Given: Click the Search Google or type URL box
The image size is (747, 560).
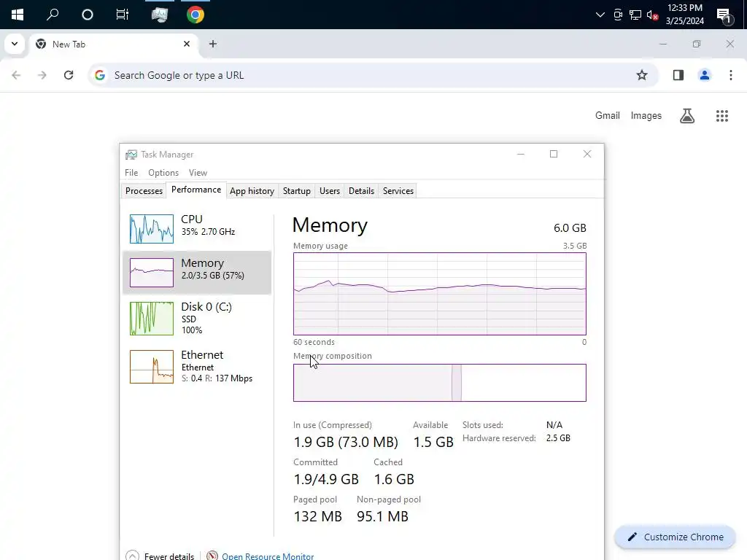Looking at the screenshot, I should [365, 75].
